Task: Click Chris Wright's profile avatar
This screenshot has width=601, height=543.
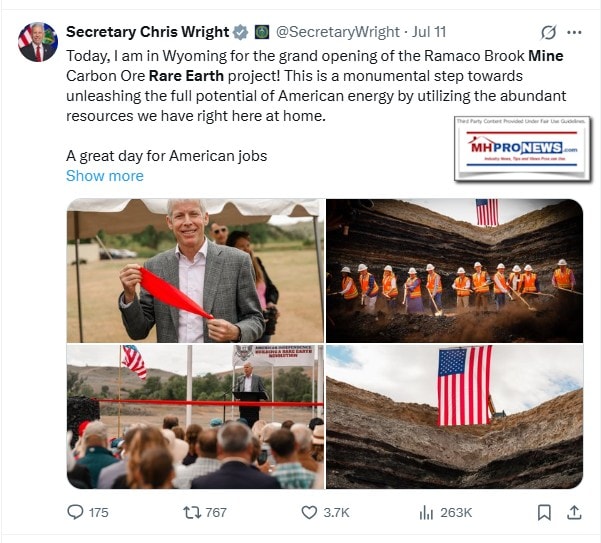Action: tap(35, 40)
